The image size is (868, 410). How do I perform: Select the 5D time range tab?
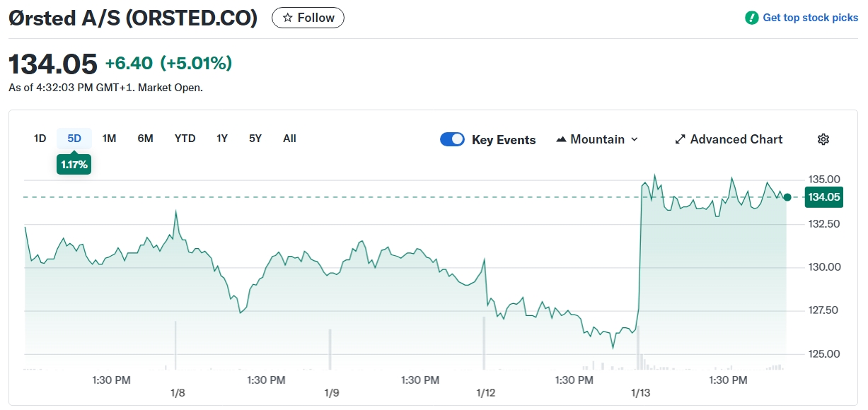[x=74, y=139]
